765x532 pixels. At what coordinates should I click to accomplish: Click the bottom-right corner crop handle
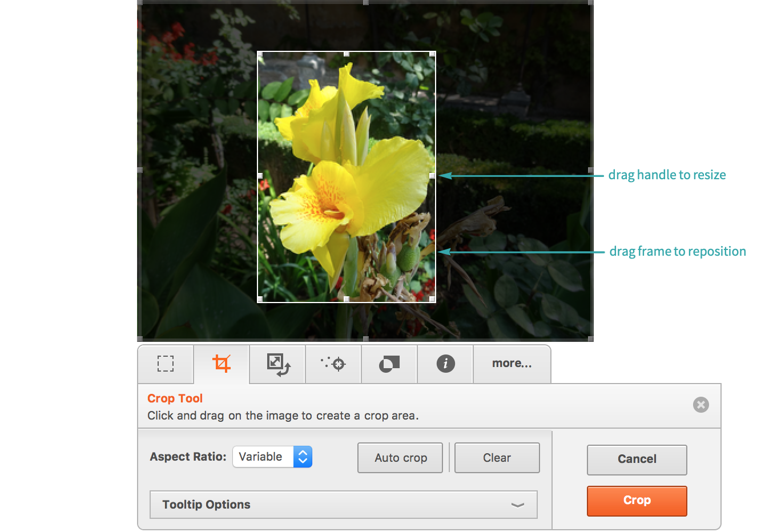click(432, 299)
